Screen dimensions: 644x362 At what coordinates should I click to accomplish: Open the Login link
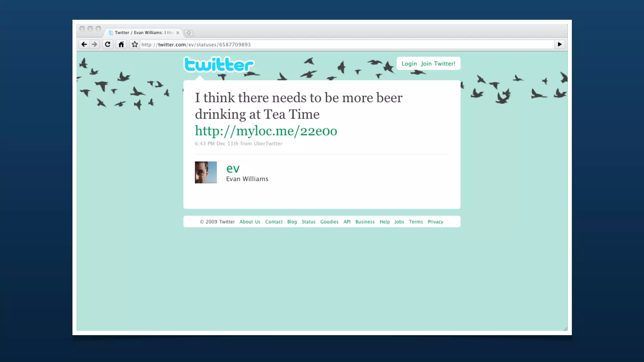pyautogui.click(x=409, y=63)
